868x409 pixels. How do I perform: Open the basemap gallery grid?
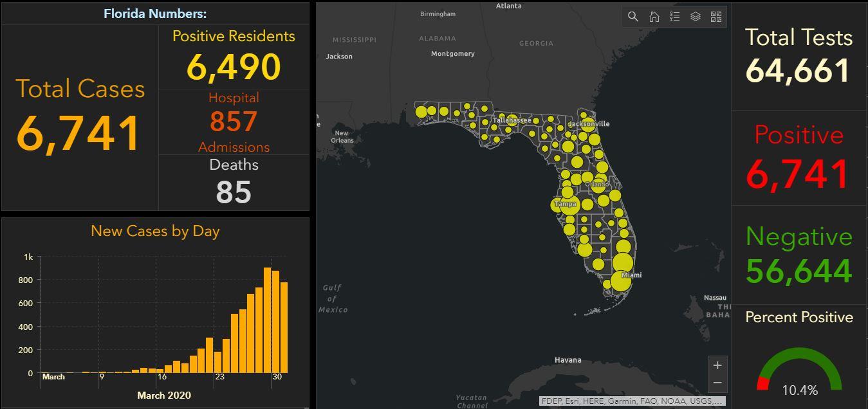[716, 17]
